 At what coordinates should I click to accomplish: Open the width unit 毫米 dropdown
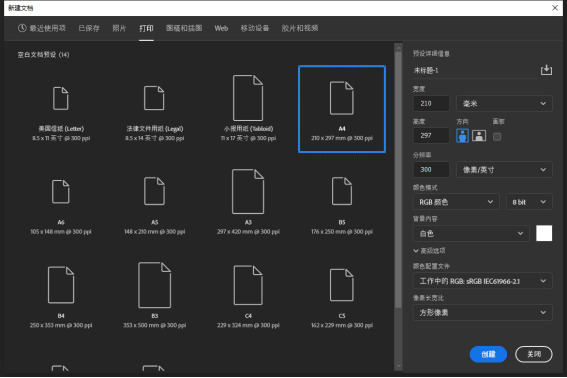coord(504,103)
